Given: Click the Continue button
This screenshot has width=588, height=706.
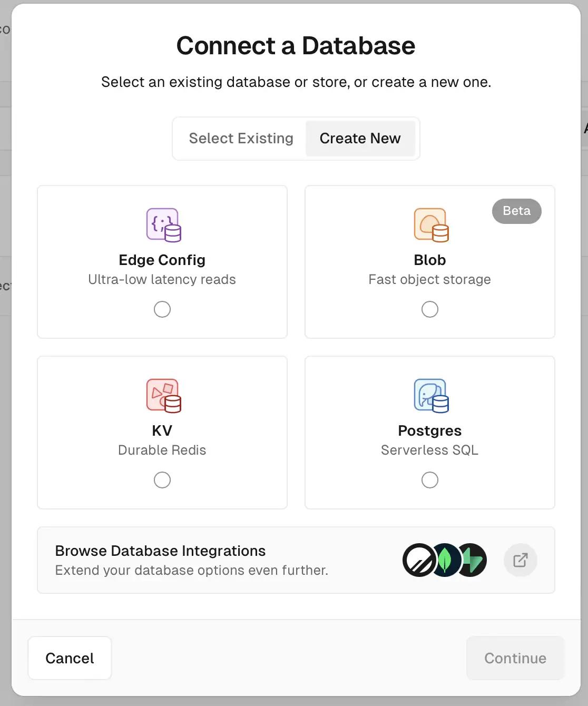Looking at the screenshot, I should click(x=515, y=658).
